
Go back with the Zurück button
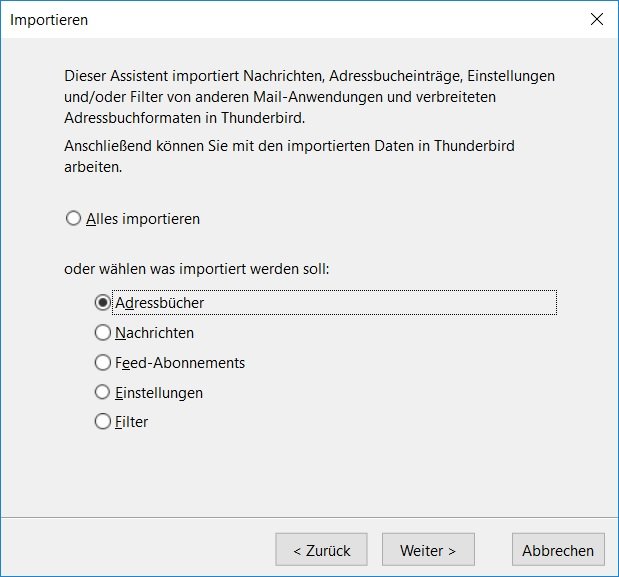click(321, 550)
